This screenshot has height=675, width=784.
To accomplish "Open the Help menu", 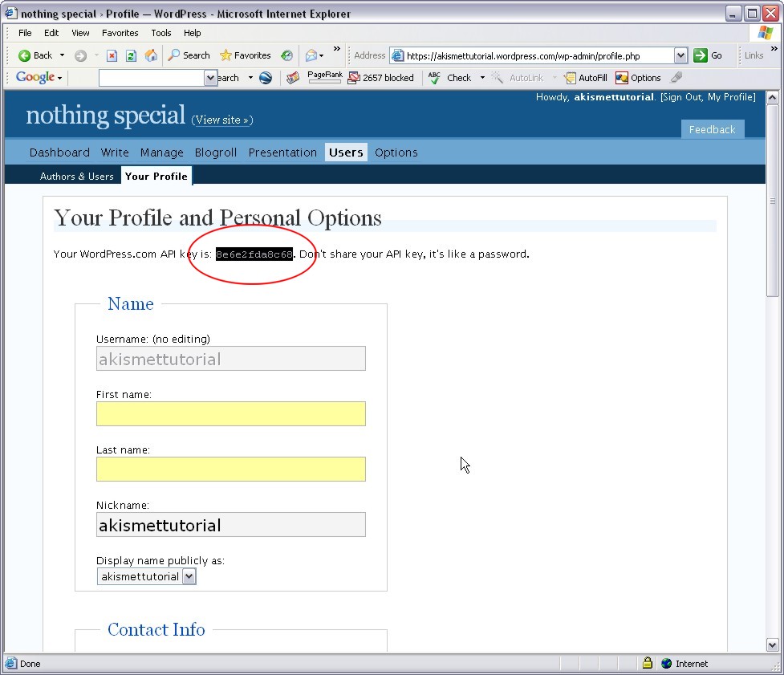I will [x=193, y=33].
